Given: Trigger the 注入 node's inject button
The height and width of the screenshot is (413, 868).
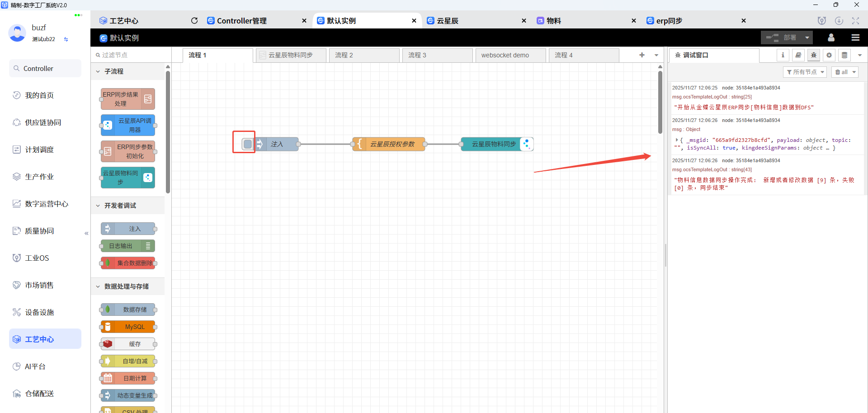Looking at the screenshot, I should pyautogui.click(x=247, y=144).
